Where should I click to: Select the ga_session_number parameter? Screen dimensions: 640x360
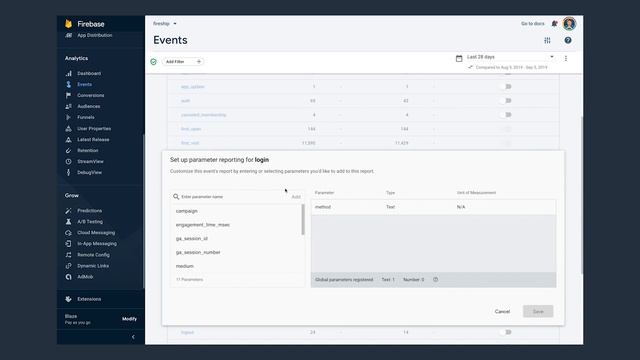coord(198,252)
